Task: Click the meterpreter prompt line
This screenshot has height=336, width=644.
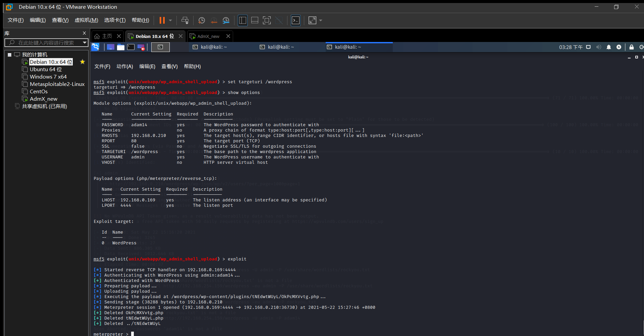Action: [x=114, y=334]
